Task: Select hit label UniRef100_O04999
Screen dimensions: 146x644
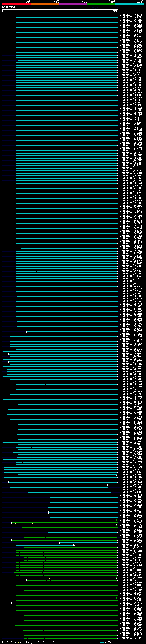Action: pyautogui.click(x=131, y=17)
